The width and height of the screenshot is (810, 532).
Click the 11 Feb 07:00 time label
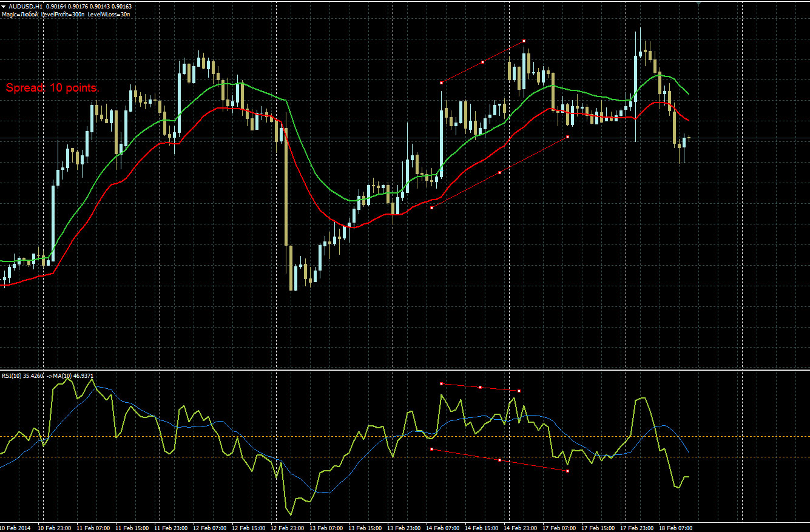pos(93,528)
